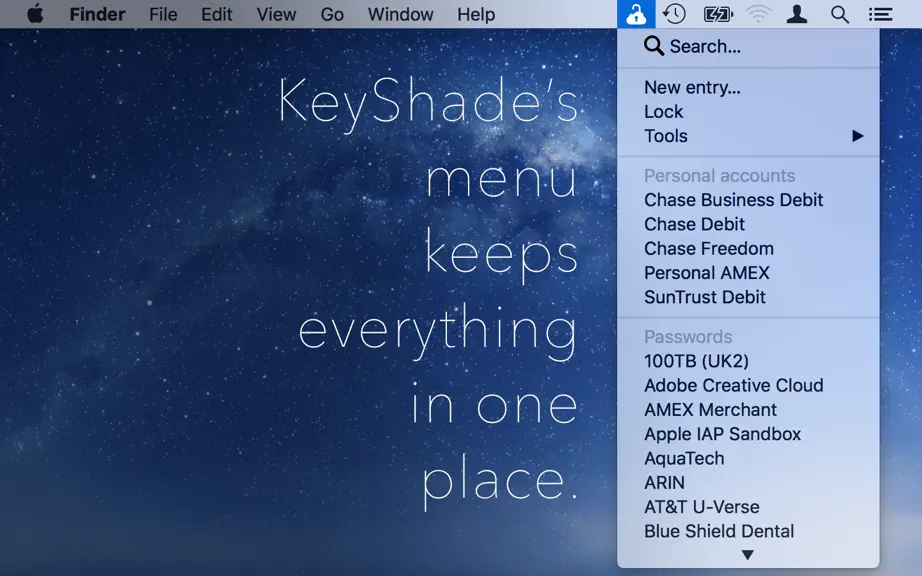This screenshot has width=922, height=576.
Task: Open the Time Machine menu bar icon
Action: pos(674,14)
